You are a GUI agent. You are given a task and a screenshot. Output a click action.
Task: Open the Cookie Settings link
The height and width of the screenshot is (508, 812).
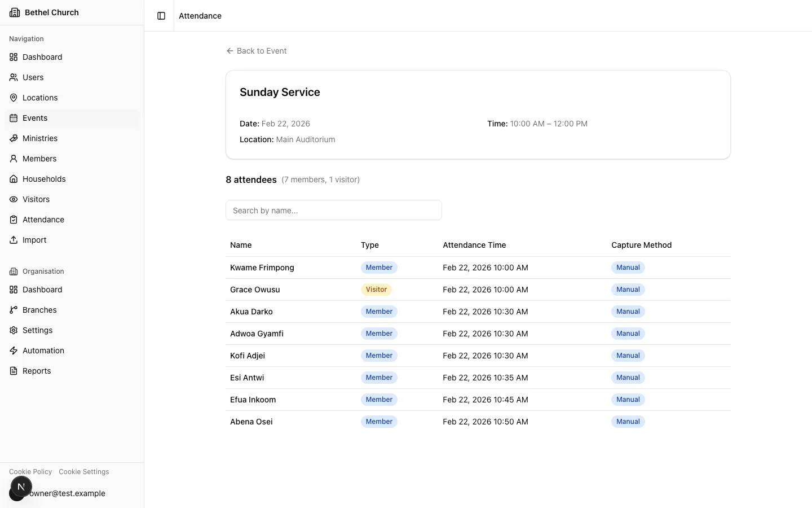[x=84, y=472]
